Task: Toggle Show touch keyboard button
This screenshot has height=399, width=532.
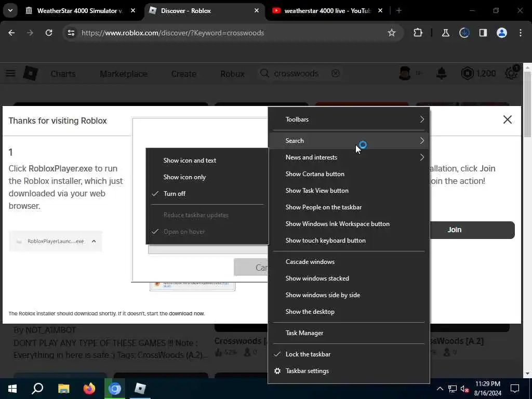Action: [x=349, y=240]
